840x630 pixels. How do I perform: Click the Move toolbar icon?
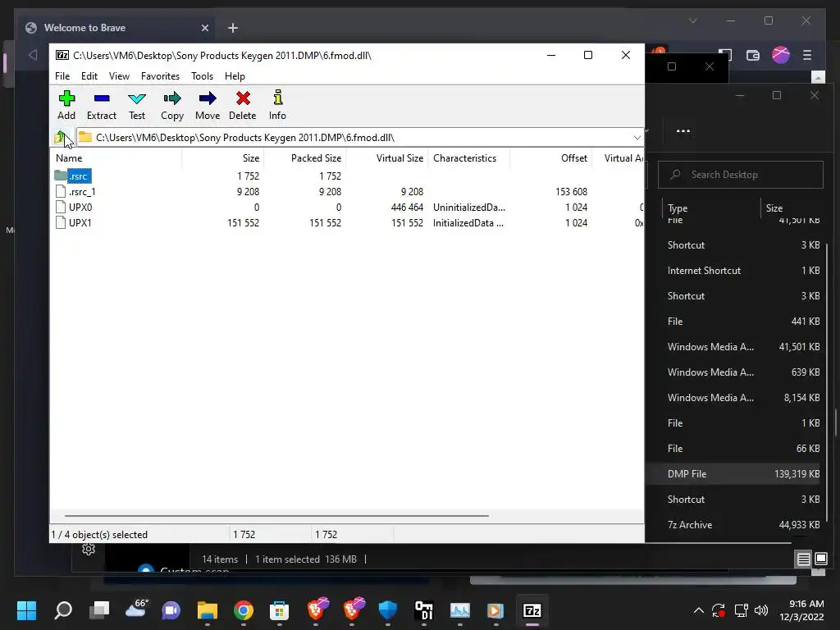click(208, 105)
